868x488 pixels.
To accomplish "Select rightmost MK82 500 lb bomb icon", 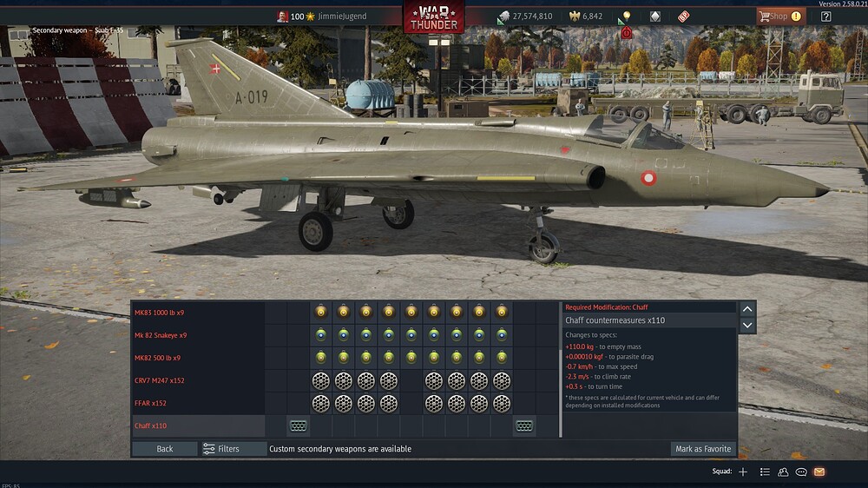I will pos(502,358).
